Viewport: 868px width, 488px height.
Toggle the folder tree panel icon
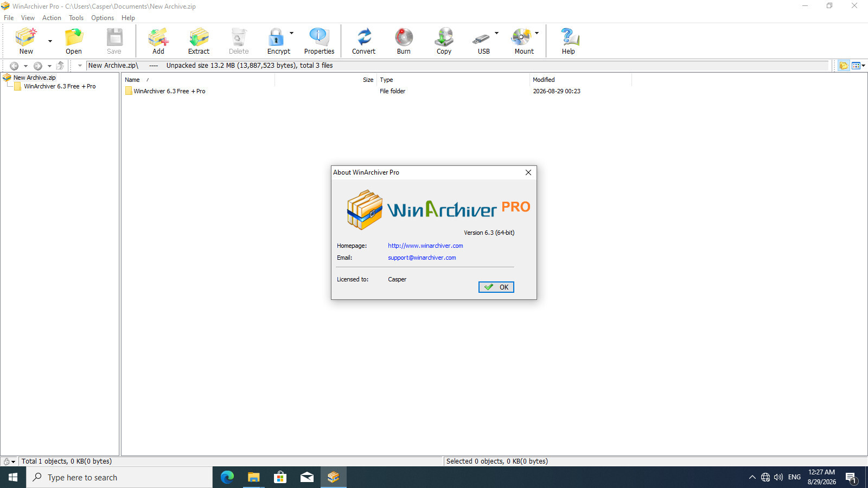pos(843,66)
